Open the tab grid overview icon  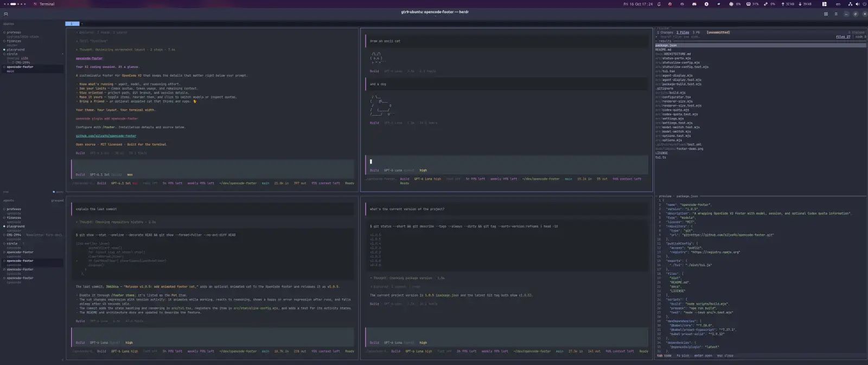point(826,14)
